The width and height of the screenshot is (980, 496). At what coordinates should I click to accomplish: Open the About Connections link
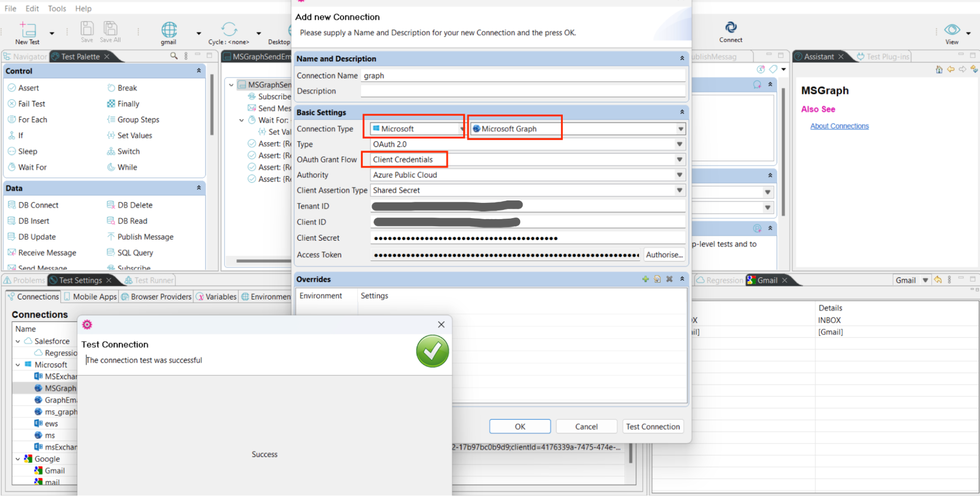click(x=839, y=126)
